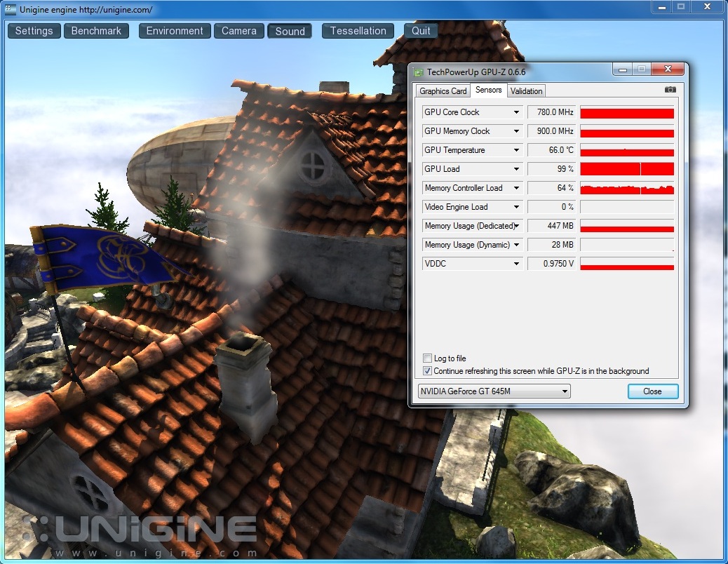Click the Memory Controller Load graph

tap(627, 188)
